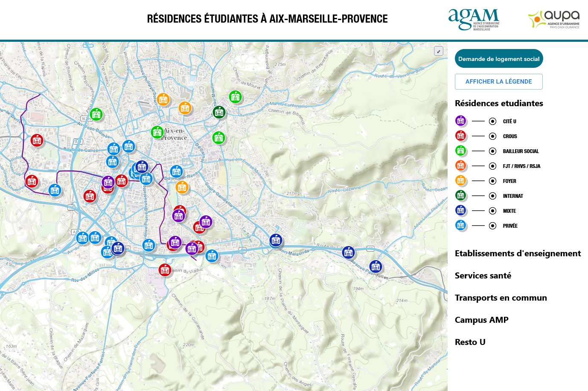Toggle the Cité U radio button
Image resolution: width=588 pixels, height=391 pixels.
492,121
